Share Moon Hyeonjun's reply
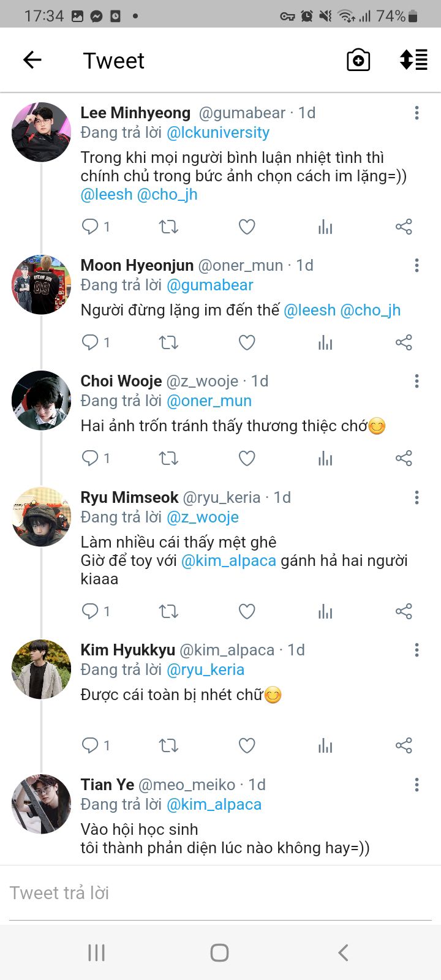 tap(404, 342)
